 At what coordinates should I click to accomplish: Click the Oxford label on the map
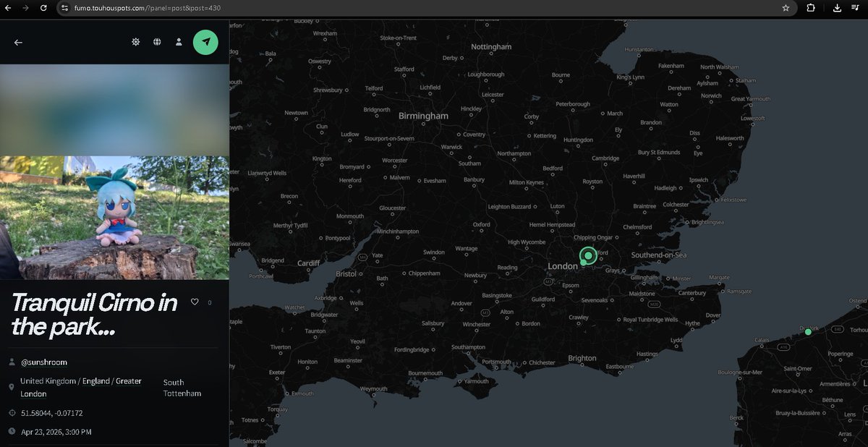point(482,225)
